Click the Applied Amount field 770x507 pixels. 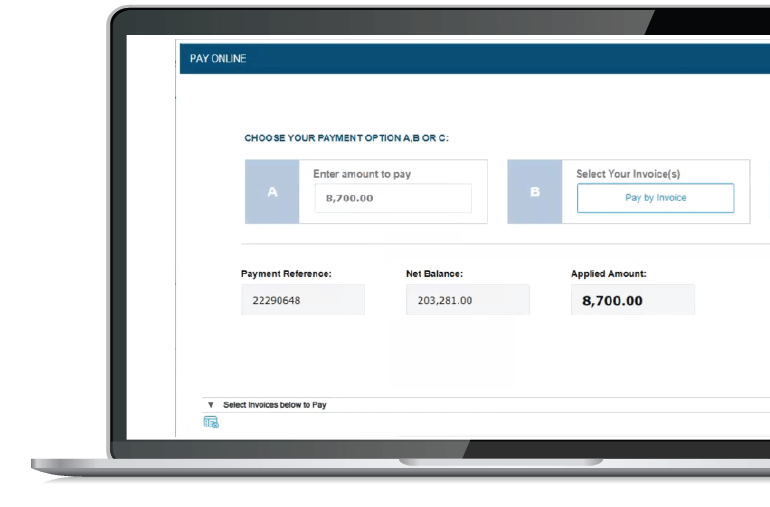point(632,300)
